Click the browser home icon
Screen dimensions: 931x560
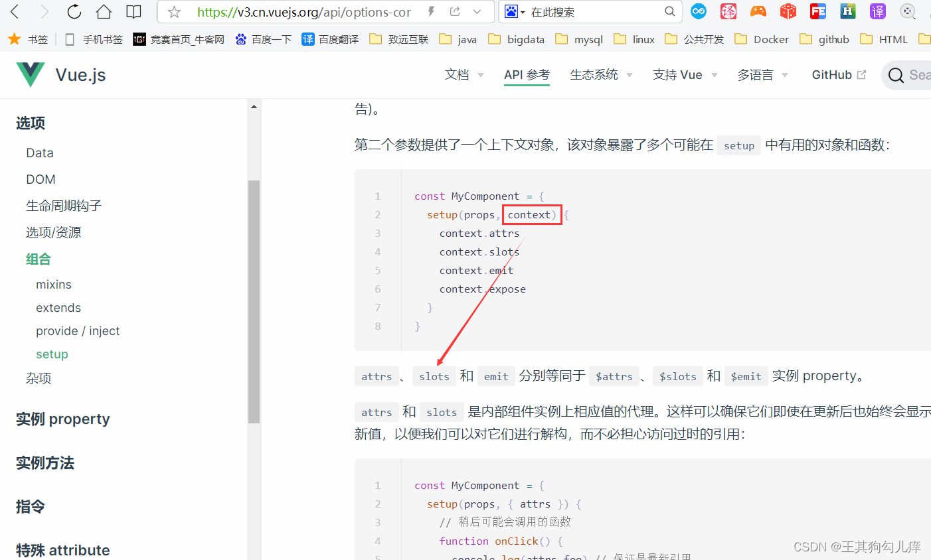click(x=103, y=11)
